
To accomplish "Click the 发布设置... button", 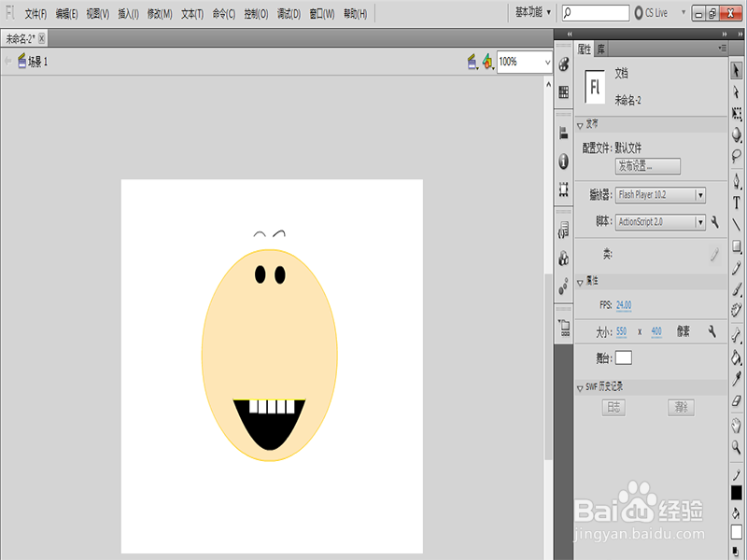I will [x=647, y=166].
